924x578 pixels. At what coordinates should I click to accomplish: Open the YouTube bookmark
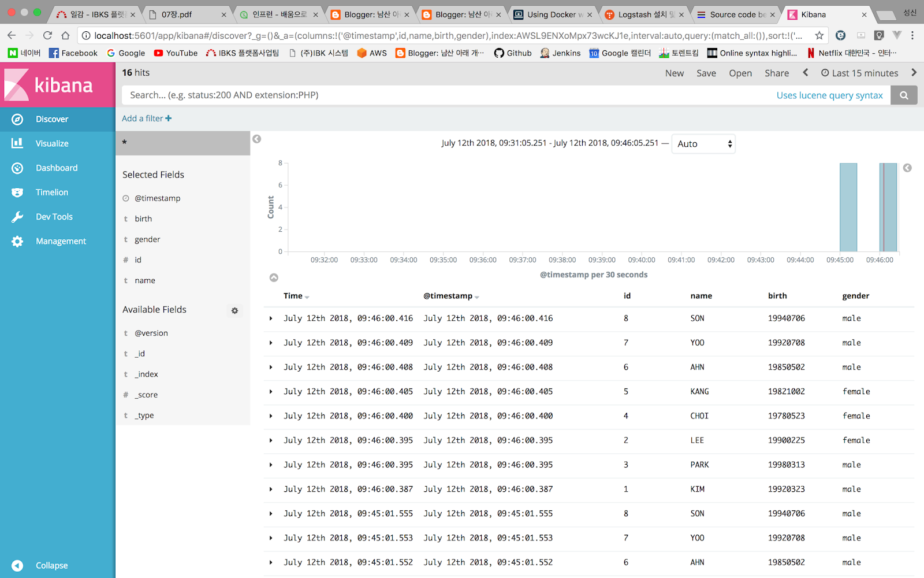pos(176,53)
